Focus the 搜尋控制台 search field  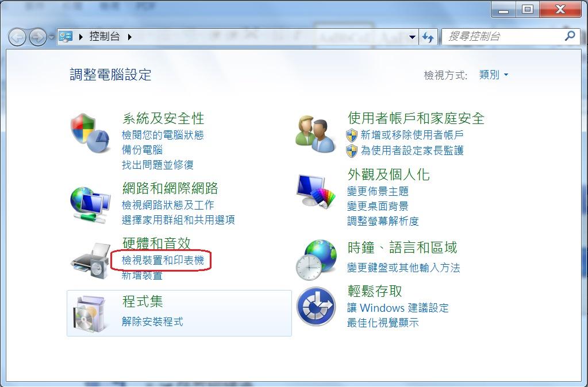(505, 36)
